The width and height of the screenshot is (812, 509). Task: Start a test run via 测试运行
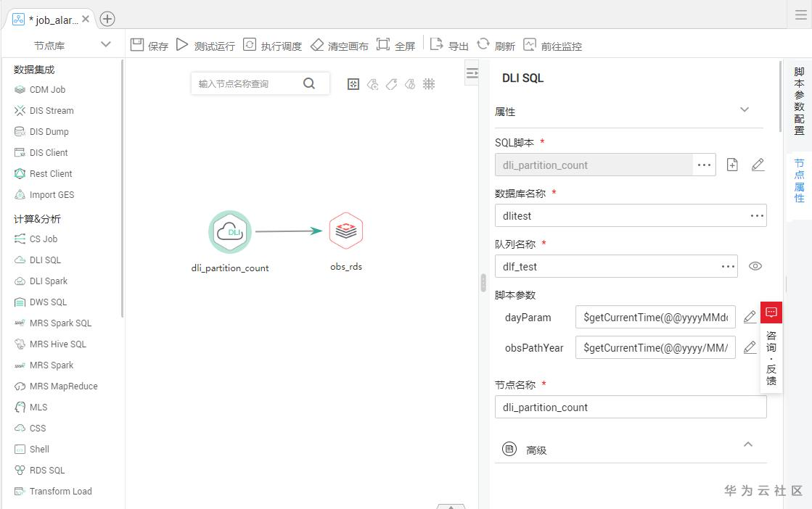[205, 46]
